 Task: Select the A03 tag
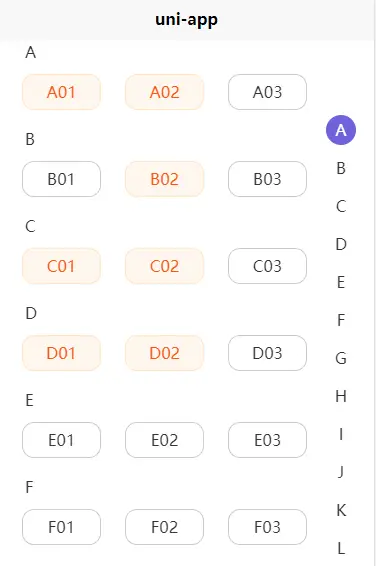(267, 92)
